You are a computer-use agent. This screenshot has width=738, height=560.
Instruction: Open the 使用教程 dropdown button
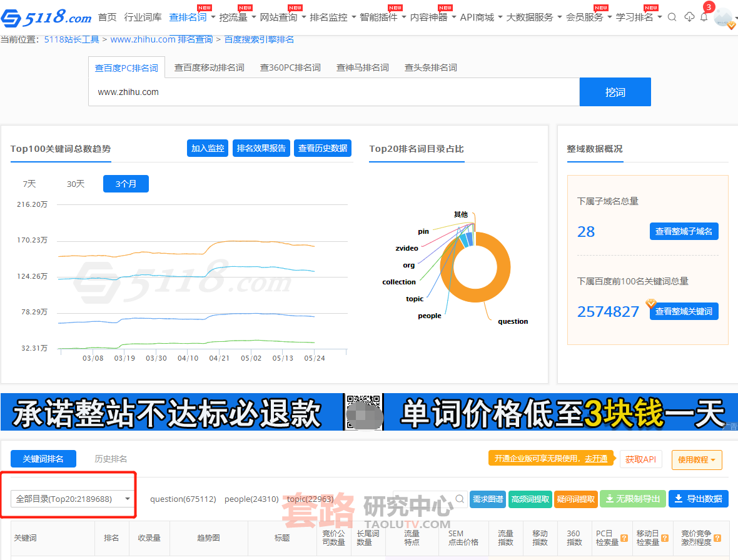tap(697, 459)
